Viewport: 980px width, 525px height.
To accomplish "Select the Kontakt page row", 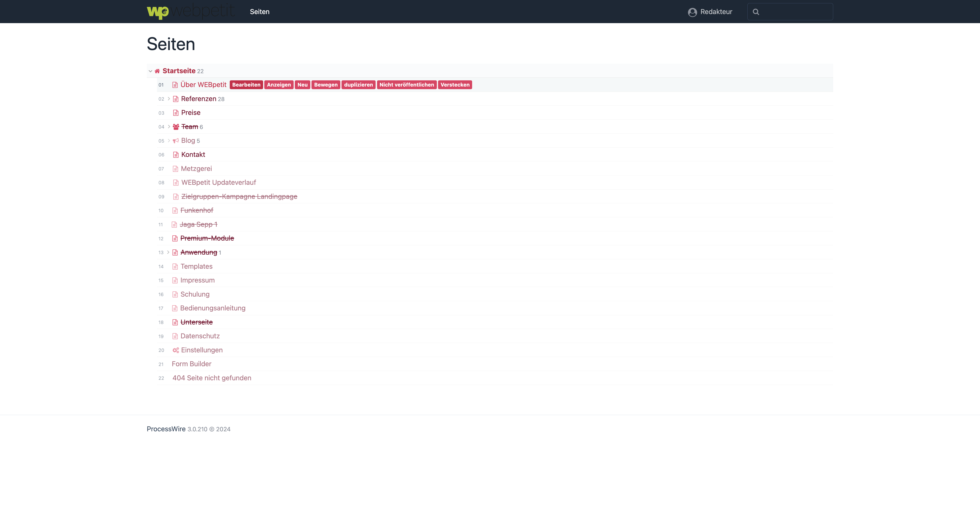I will point(495,154).
